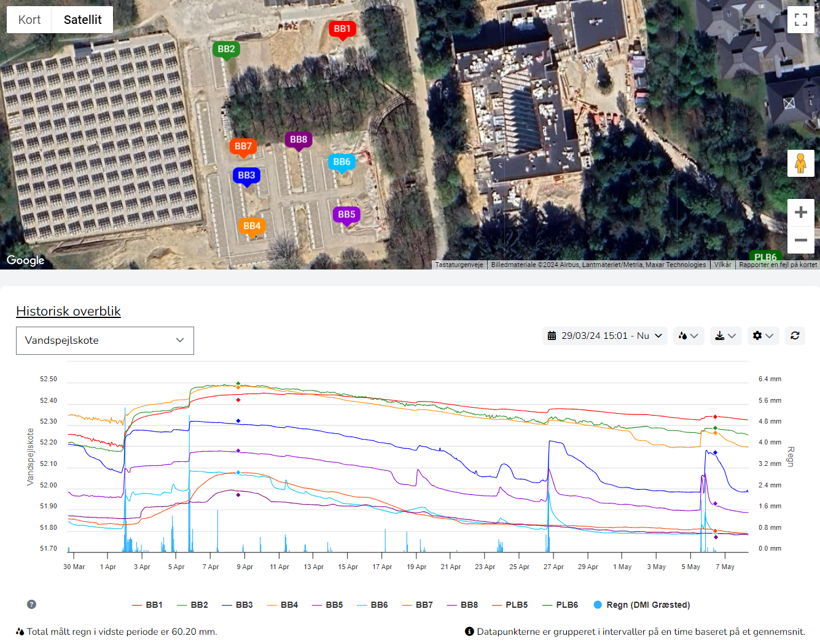The width and height of the screenshot is (820, 644).
Task: Click the 1 May label on time axis
Action: coord(622,567)
